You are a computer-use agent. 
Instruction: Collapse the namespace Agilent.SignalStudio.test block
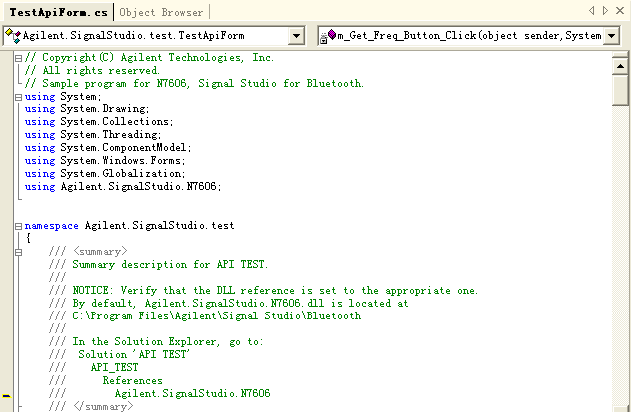[18, 226]
